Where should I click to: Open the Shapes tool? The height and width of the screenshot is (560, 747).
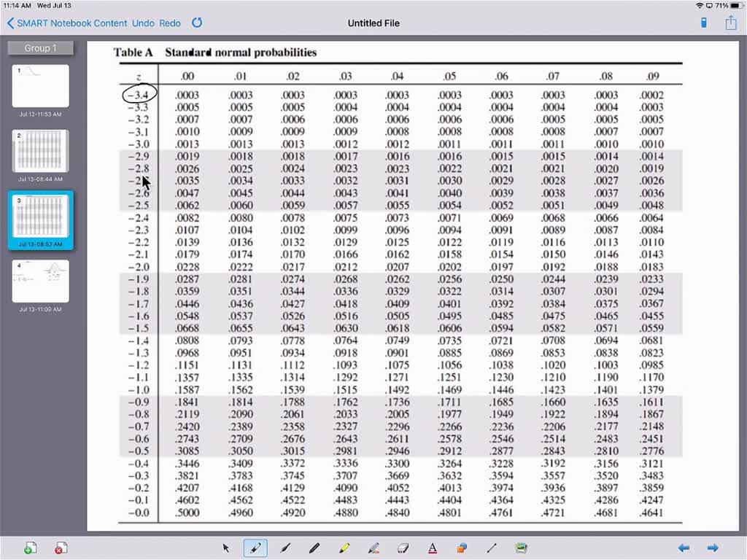click(462, 548)
